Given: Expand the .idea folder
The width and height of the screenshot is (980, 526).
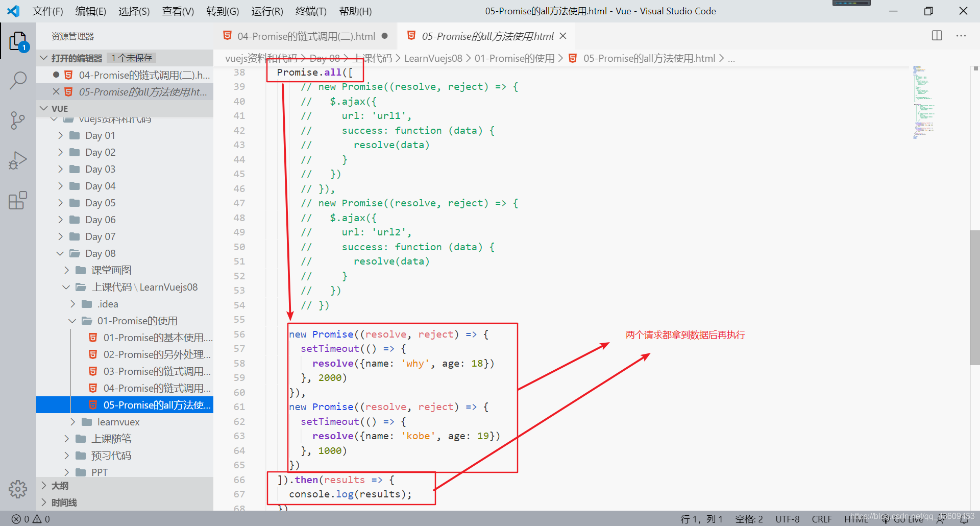Looking at the screenshot, I should click(72, 304).
